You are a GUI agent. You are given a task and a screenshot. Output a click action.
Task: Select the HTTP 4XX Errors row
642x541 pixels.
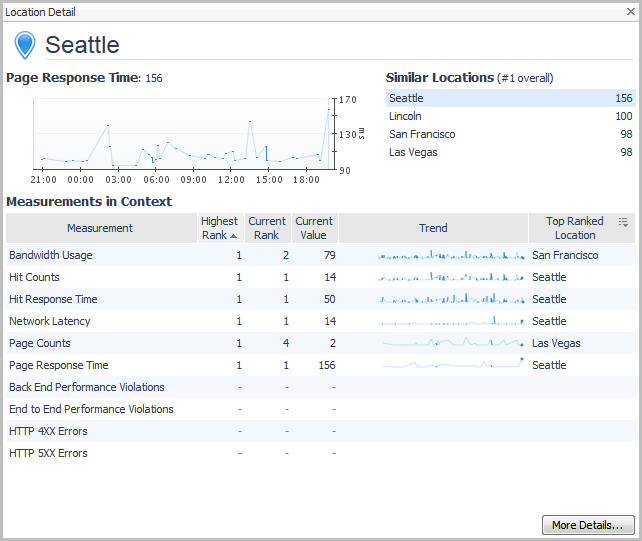pyautogui.click(x=48, y=431)
